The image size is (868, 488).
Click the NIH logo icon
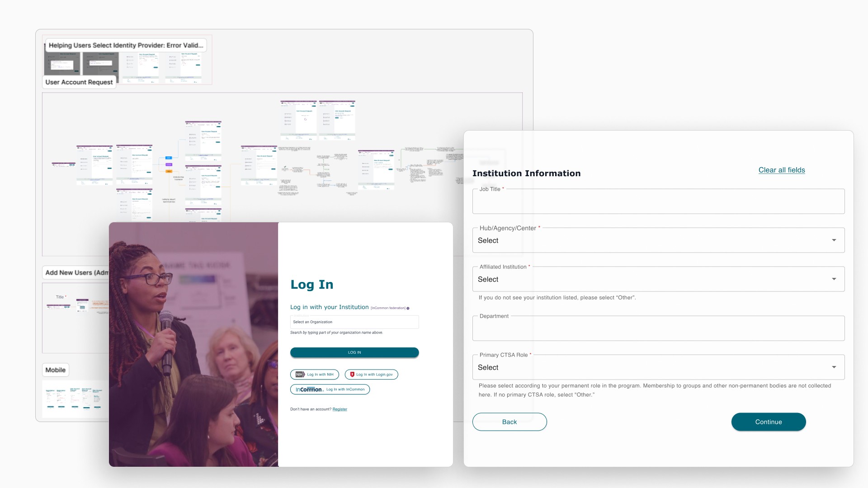click(300, 375)
